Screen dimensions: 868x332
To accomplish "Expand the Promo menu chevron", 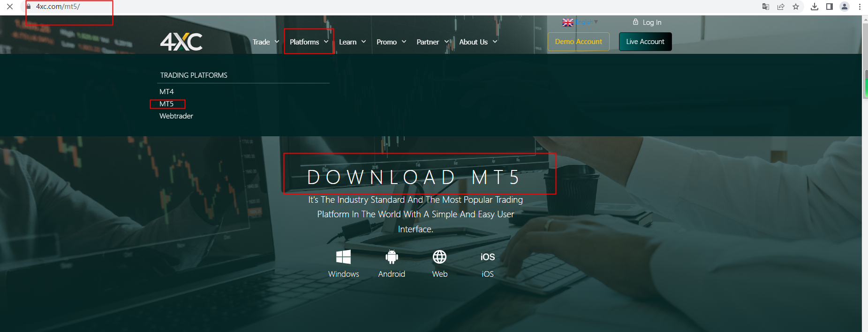I will (404, 42).
